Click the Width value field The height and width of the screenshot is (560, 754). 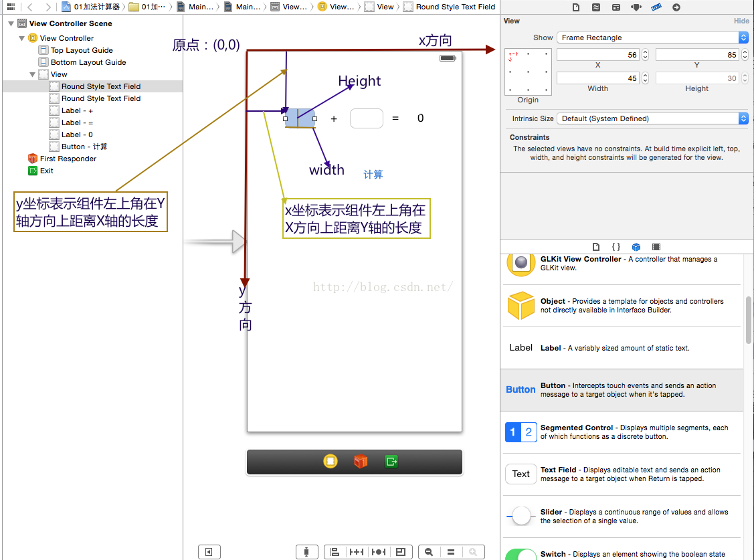598,78
